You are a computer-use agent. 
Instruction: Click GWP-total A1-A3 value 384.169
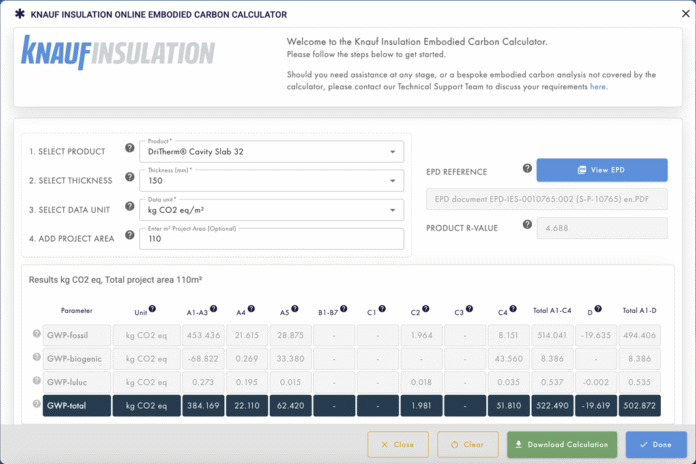(x=203, y=406)
